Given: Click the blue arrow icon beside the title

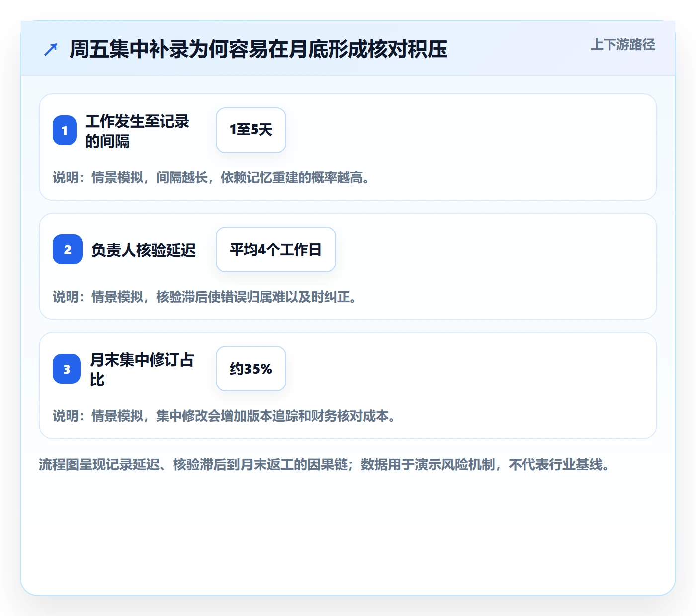Looking at the screenshot, I should [51, 49].
